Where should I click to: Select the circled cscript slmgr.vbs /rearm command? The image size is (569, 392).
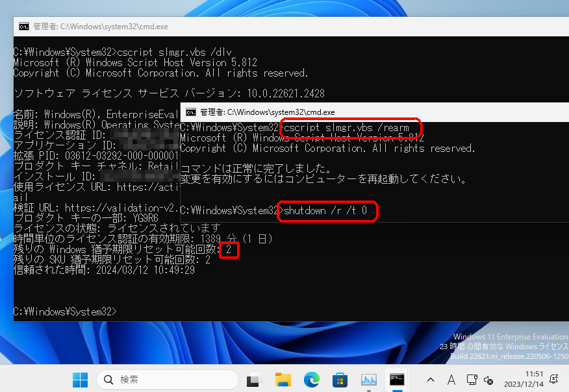point(351,128)
